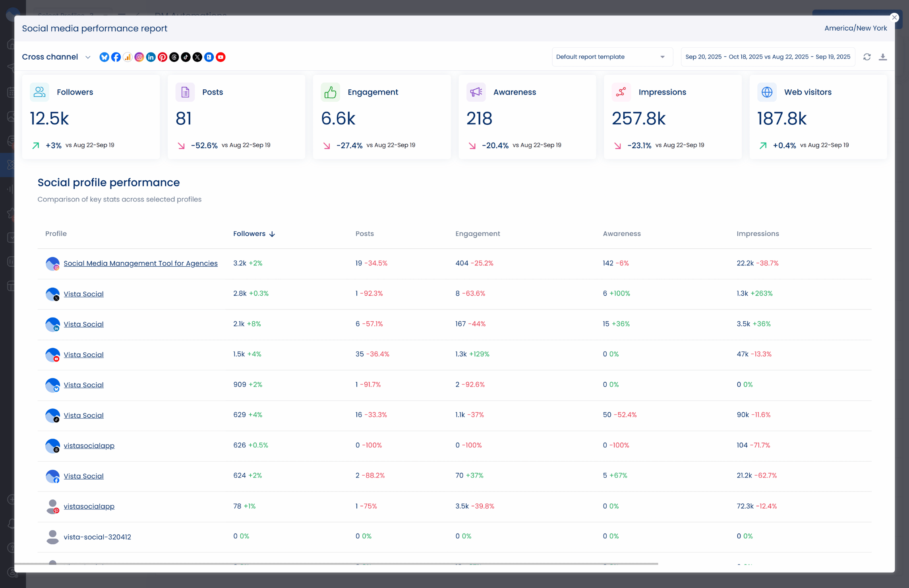This screenshot has width=909, height=588.
Task: Select the Google Analytics channel icon
Action: coord(128,57)
